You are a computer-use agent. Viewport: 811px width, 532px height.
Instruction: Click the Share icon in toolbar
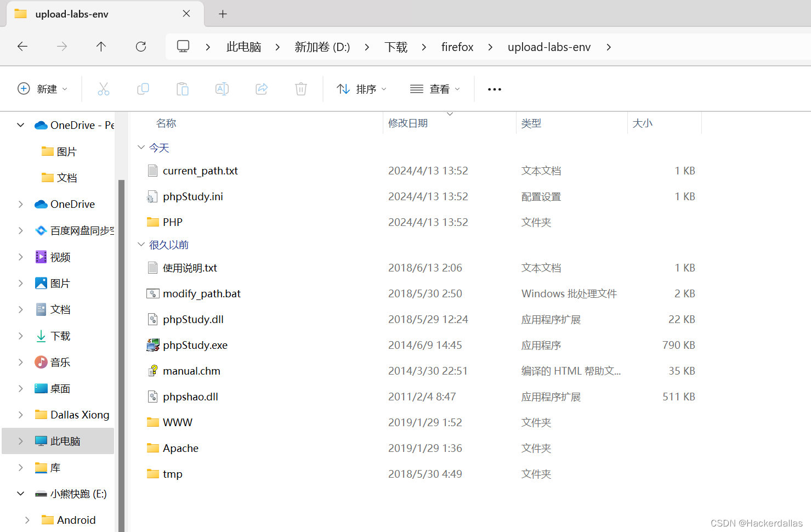click(x=262, y=89)
